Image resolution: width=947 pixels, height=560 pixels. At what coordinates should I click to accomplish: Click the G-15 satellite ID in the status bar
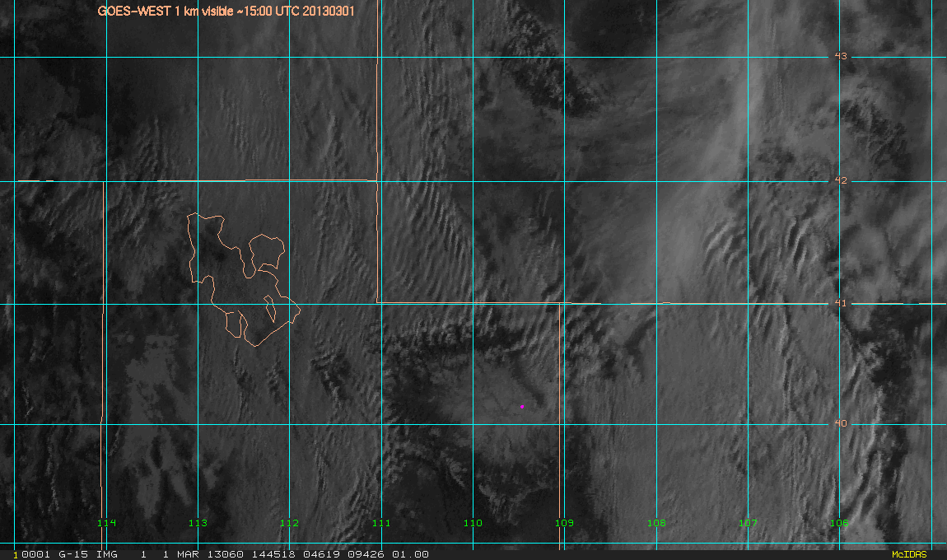pyautogui.click(x=73, y=554)
